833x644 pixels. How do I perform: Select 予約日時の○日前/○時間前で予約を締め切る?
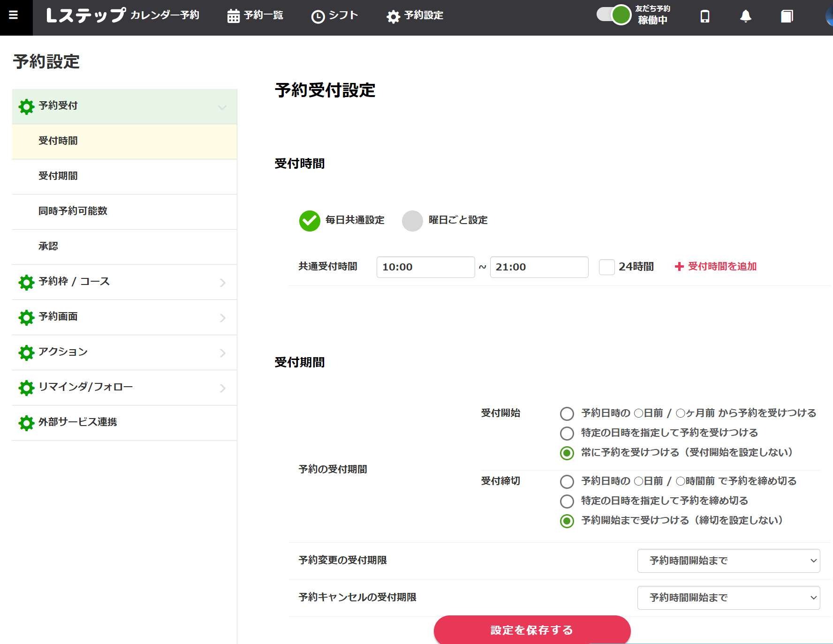(567, 481)
